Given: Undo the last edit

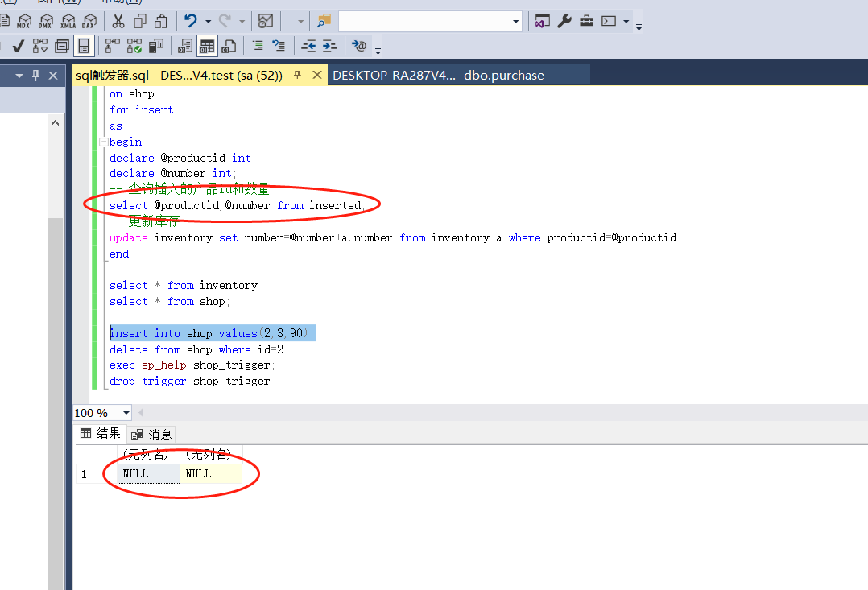Looking at the screenshot, I should (191, 22).
